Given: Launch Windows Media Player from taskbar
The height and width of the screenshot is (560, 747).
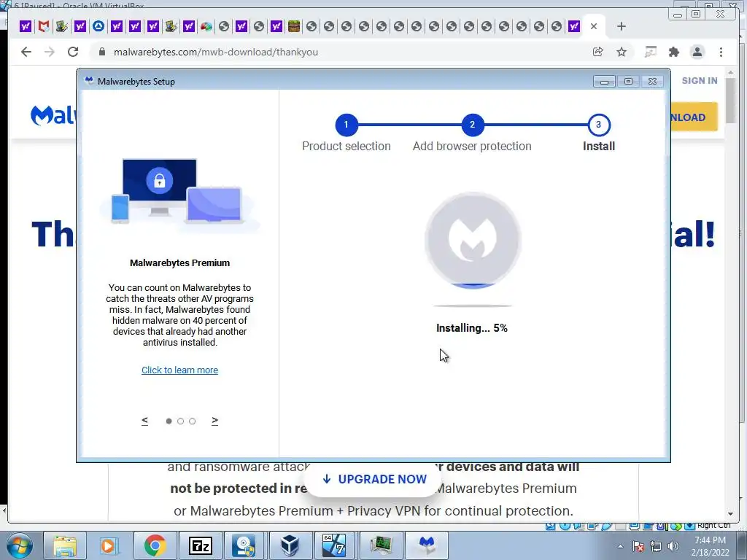Looking at the screenshot, I should [109, 545].
